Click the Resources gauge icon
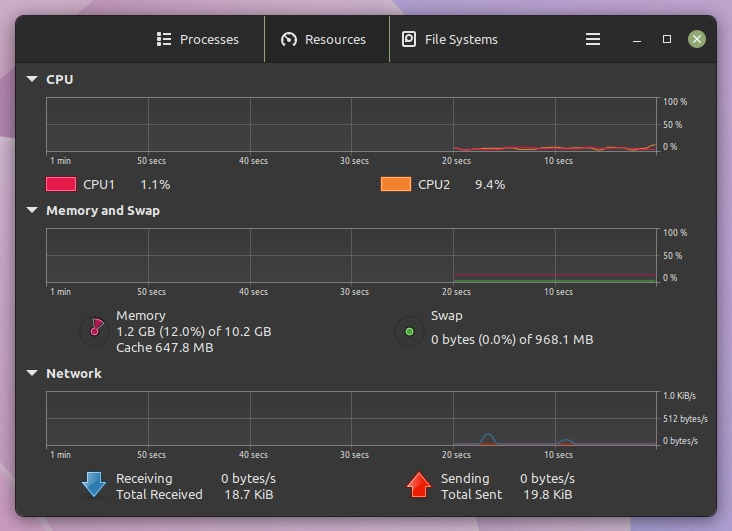732x531 pixels. point(289,39)
